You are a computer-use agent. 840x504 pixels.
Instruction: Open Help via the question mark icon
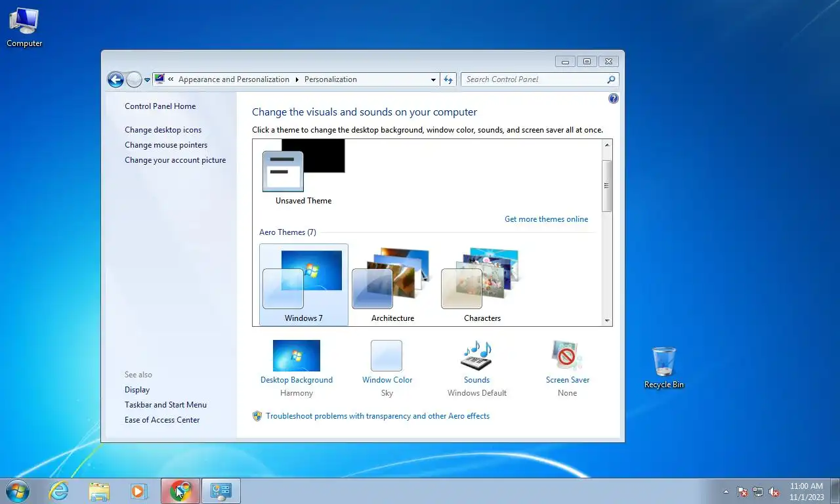pos(614,98)
